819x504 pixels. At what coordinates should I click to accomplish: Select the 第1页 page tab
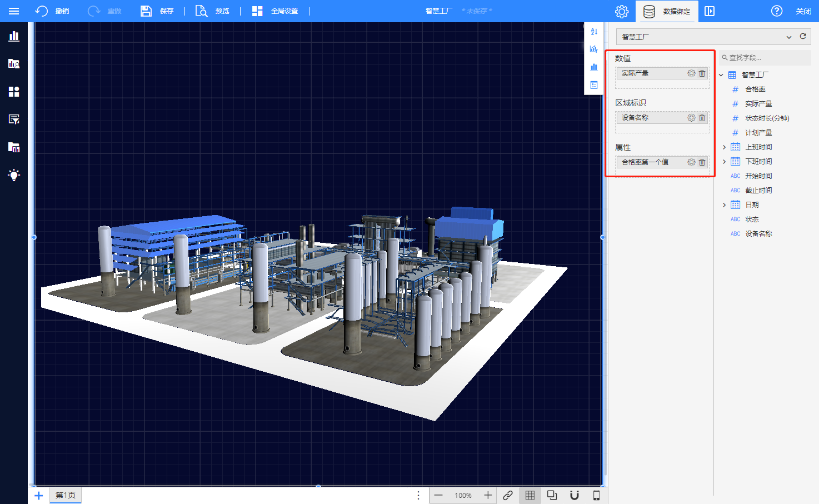66,495
